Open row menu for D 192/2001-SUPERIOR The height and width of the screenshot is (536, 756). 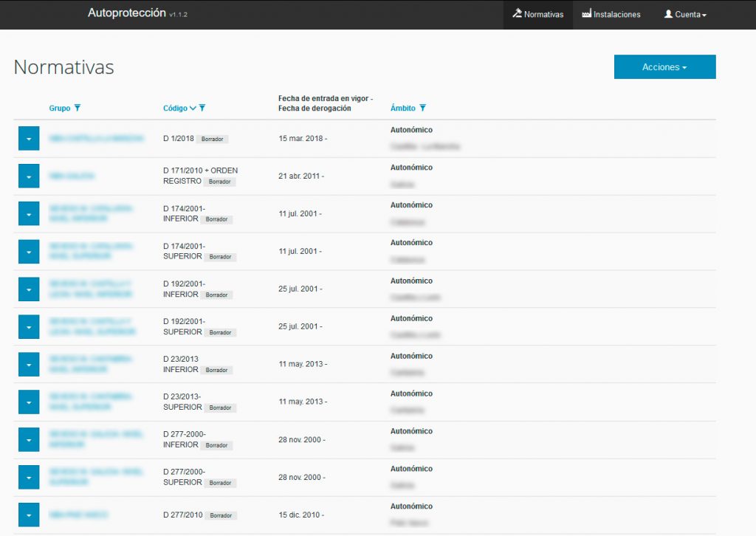point(28,327)
